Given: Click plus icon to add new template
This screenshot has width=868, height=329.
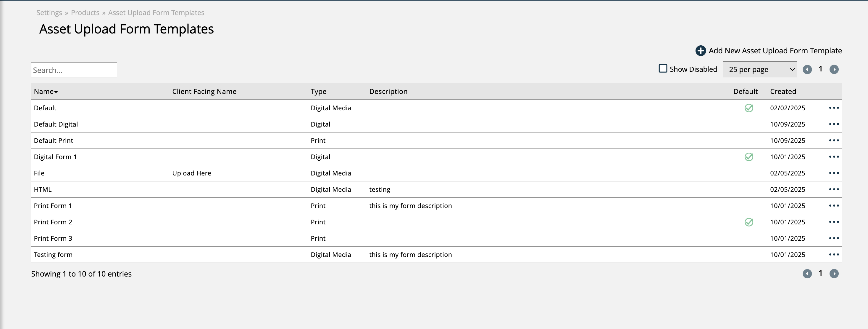Looking at the screenshot, I should pyautogui.click(x=701, y=51).
